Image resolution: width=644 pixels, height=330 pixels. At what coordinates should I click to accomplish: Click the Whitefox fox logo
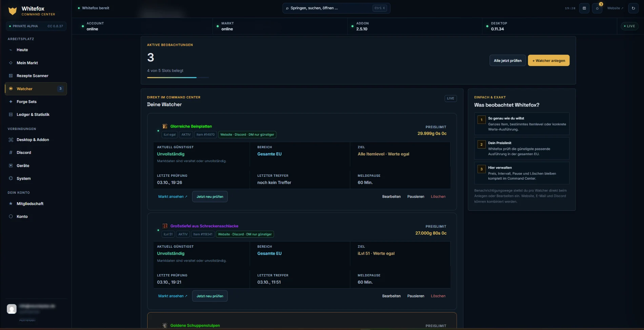pyautogui.click(x=13, y=11)
